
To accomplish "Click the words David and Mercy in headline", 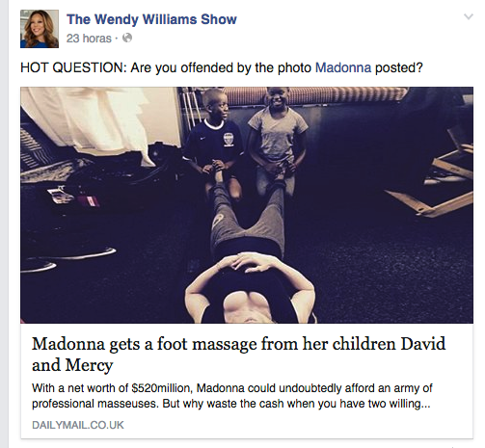I will pos(238,355).
